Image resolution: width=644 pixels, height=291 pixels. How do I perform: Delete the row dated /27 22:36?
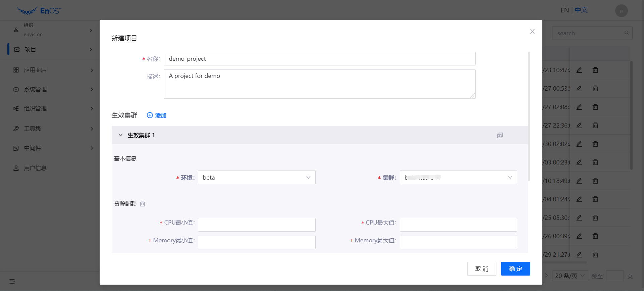point(595,126)
